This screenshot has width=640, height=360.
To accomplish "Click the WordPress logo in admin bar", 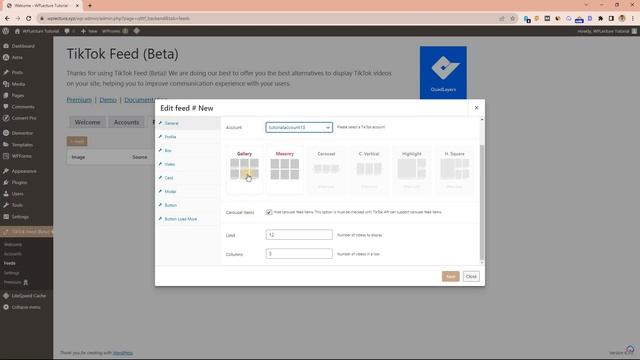I will point(5,31).
